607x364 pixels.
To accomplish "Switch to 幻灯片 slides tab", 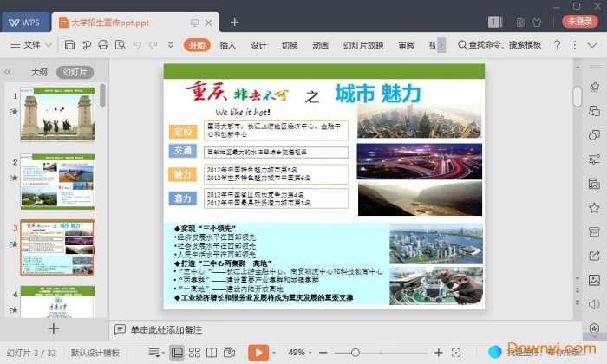I will [x=75, y=72].
